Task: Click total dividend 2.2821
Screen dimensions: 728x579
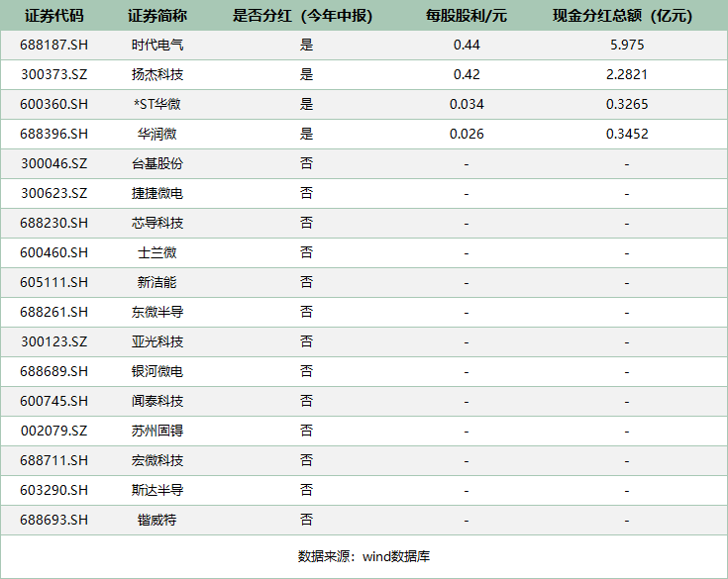Action: [x=627, y=74]
